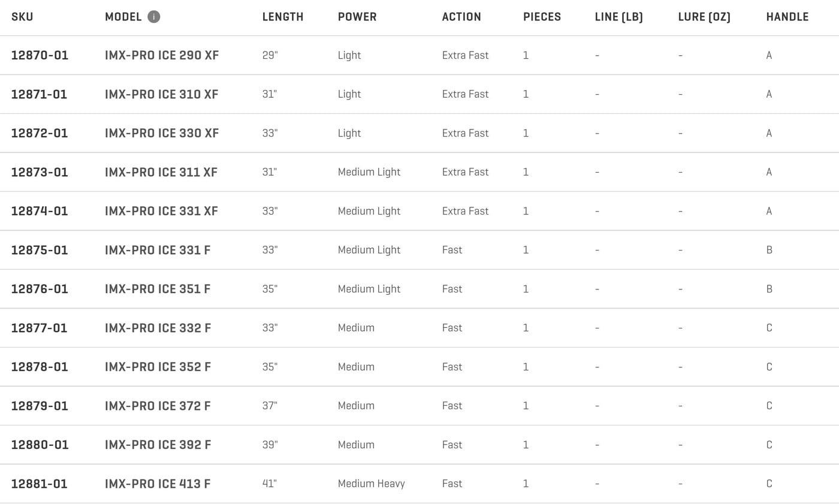
Task: Open model IMX-PRO ICE 372 F
Action: (x=158, y=406)
